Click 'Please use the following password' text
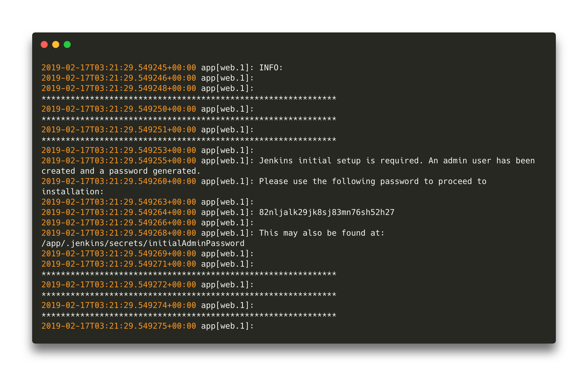The height and width of the screenshot is (376, 588). [339, 181]
